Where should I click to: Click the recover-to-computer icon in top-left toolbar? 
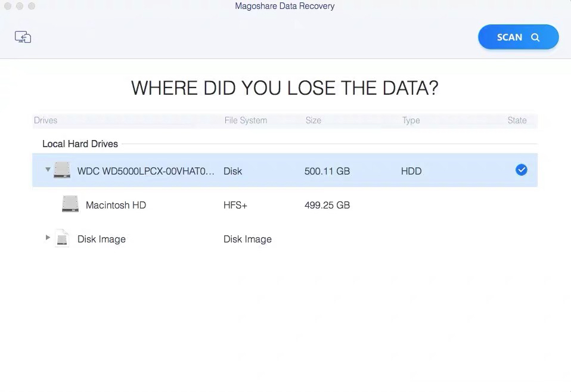[x=23, y=37]
